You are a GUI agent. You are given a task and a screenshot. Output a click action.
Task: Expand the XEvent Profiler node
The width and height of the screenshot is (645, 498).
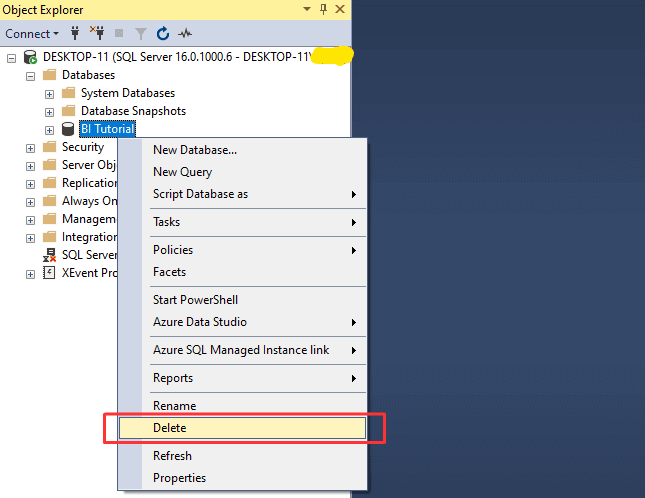tap(30, 274)
